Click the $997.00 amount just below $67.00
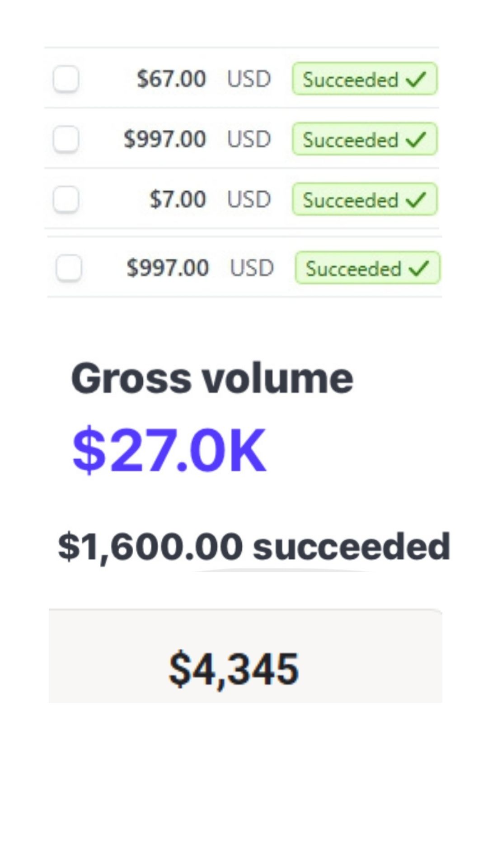Image resolution: width=488 pixels, height=868 pixels. [165, 139]
